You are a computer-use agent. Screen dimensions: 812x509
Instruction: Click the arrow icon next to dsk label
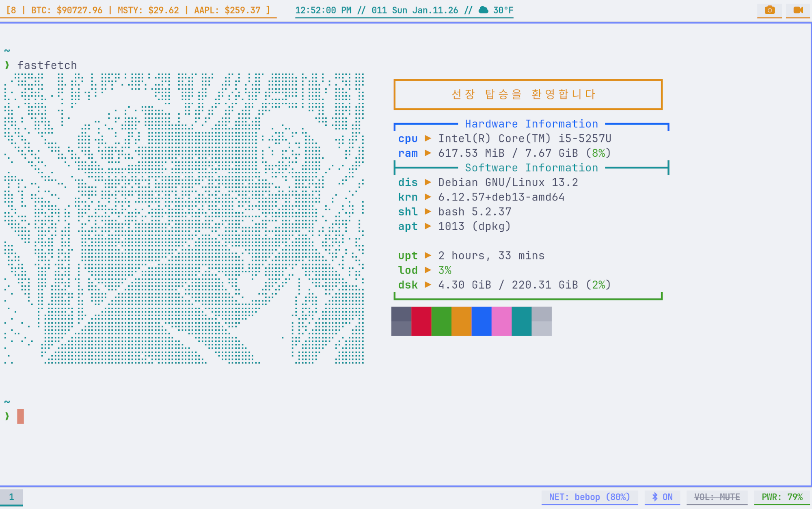[428, 285]
